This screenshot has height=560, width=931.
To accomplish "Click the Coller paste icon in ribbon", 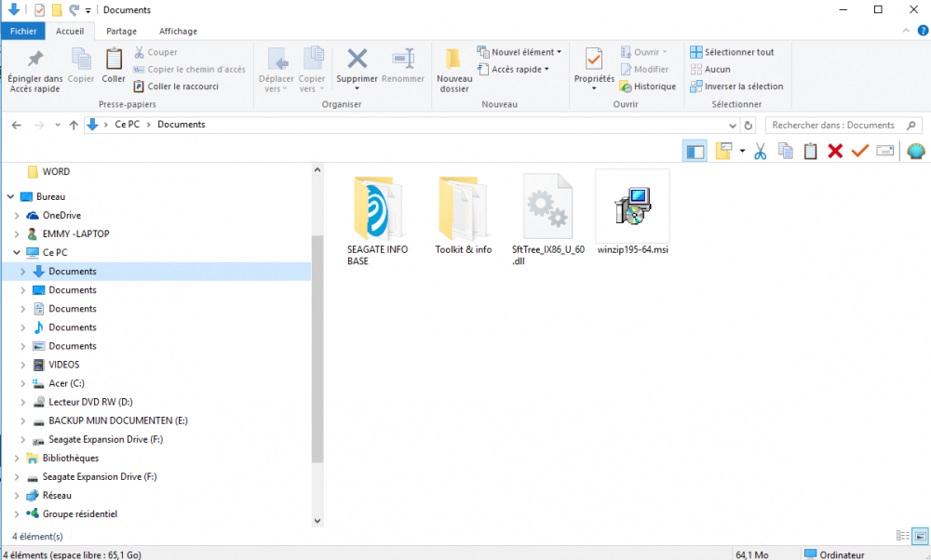I will (114, 60).
